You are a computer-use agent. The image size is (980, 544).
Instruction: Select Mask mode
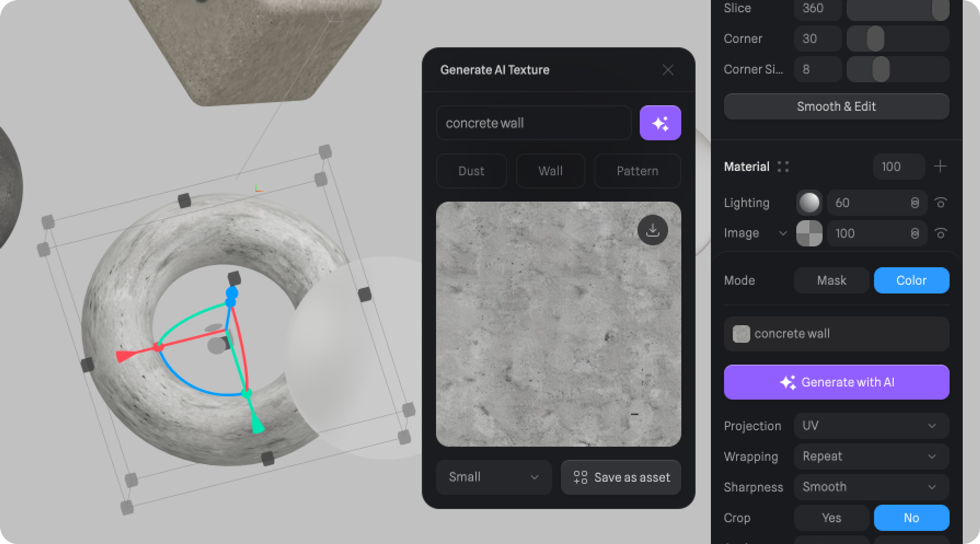(831, 281)
